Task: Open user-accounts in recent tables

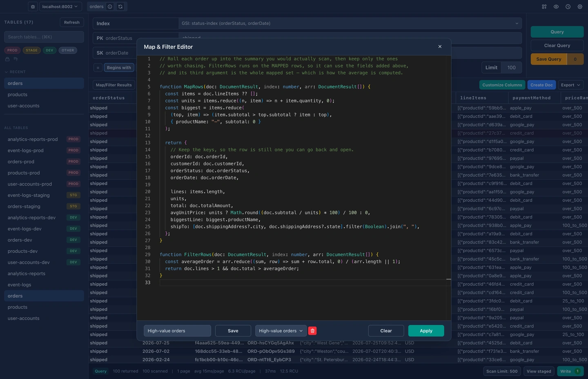Action: pyautogui.click(x=44, y=106)
